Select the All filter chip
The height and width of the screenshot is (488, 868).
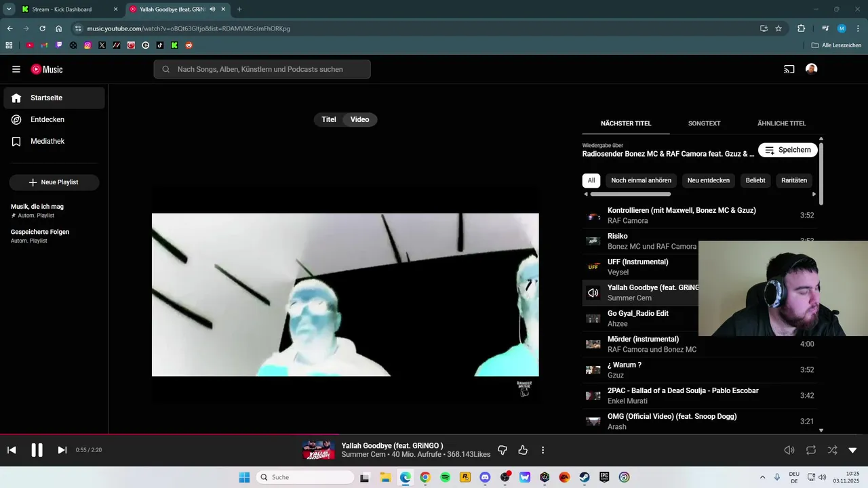tap(591, 180)
